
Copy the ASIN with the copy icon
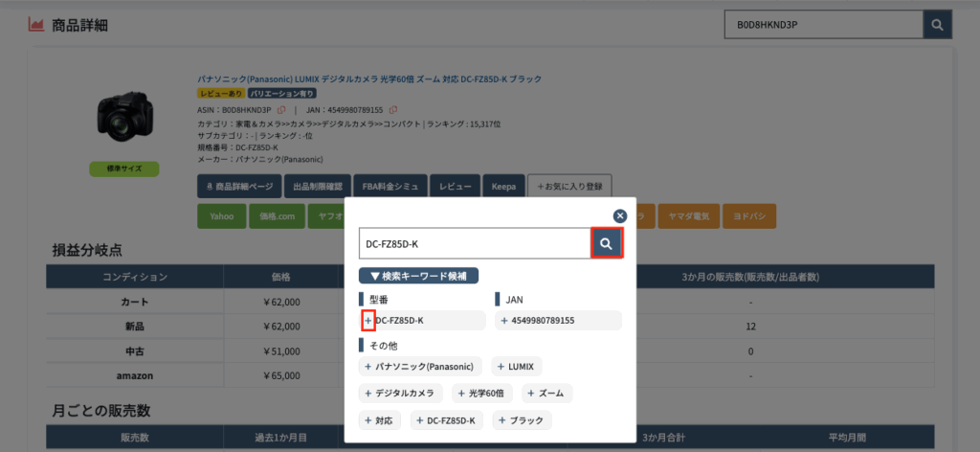(281, 110)
